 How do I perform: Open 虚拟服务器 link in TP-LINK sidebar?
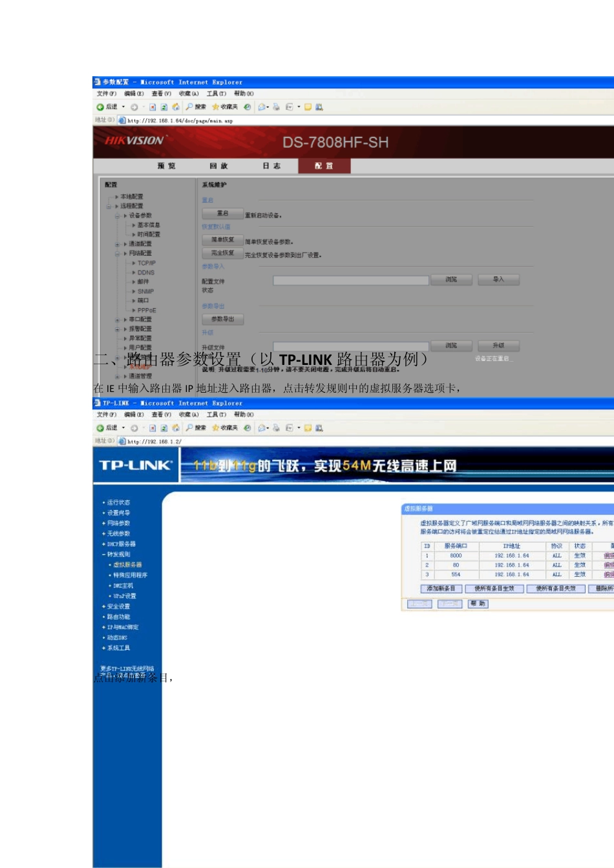pyautogui.click(x=126, y=564)
